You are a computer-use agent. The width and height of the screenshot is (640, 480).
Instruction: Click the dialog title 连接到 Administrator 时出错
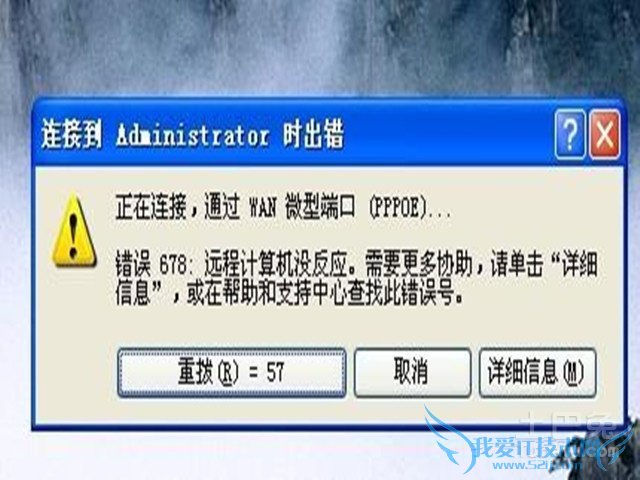point(192,135)
